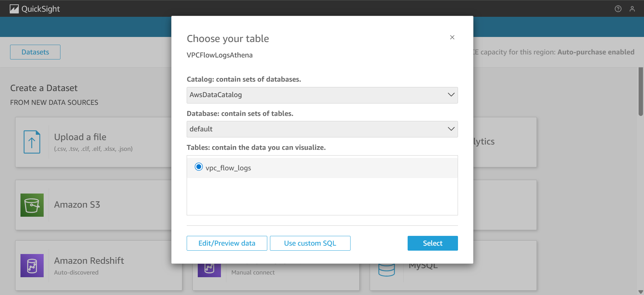Click the Redshift manual connect icon
The height and width of the screenshot is (295, 644).
coord(209,270)
